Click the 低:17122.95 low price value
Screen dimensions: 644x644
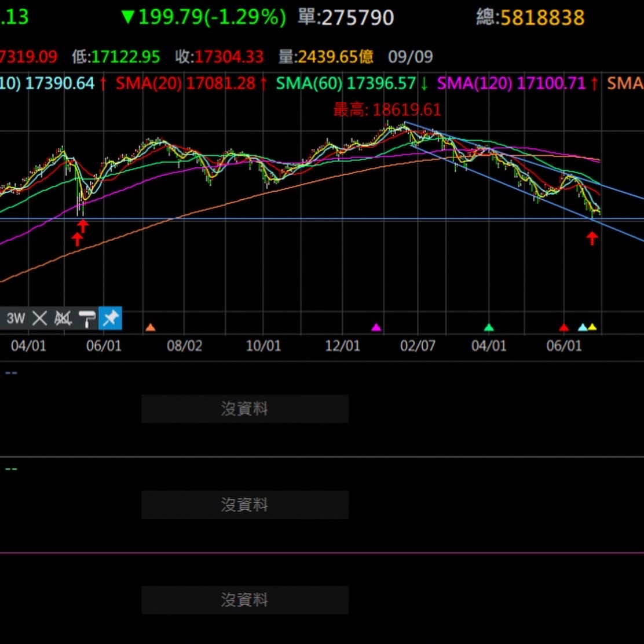coord(116,57)
